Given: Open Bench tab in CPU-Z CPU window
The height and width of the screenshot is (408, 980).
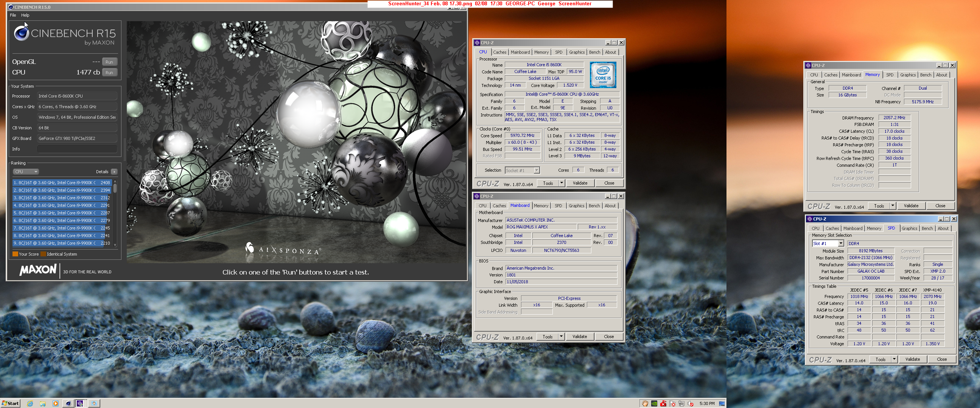Looking at the screenshot, I should coord(594,53).
